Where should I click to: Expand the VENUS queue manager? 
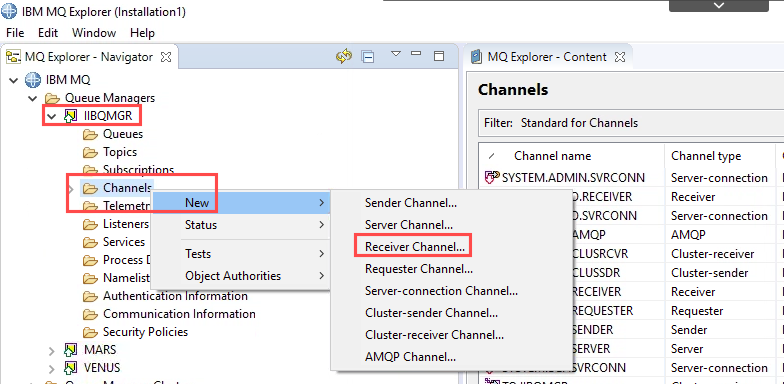point(52,368)
